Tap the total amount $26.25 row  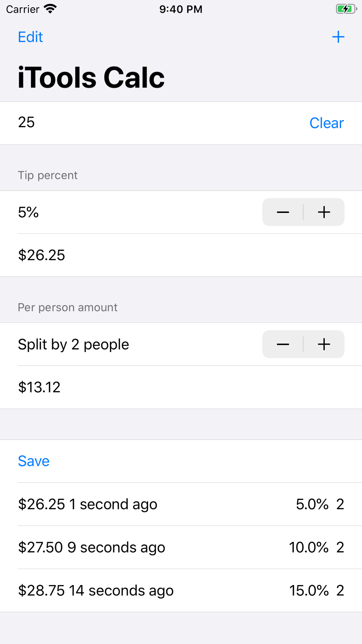tap(181, 255)
